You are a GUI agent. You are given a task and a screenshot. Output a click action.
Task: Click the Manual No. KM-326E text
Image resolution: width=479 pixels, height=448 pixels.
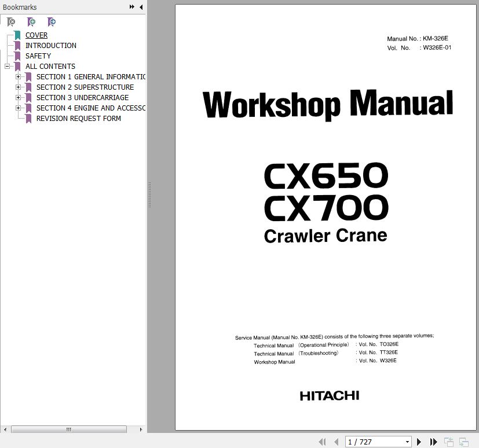418,38
